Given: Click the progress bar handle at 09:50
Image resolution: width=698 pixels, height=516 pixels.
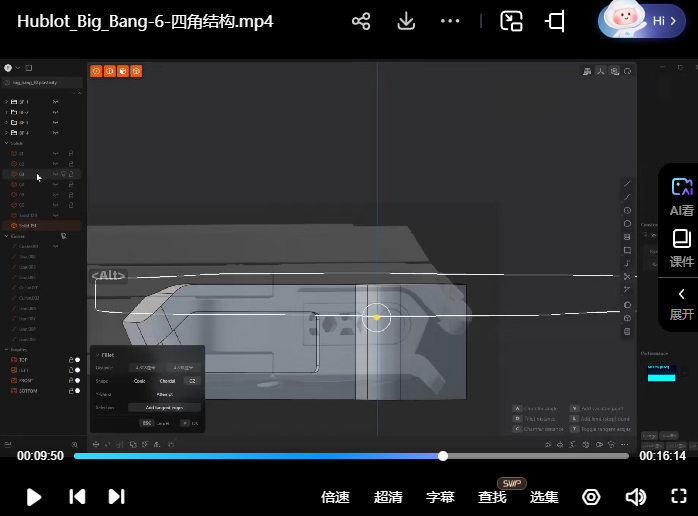Looking at the screenshot, I should click(x=443, y=456).
